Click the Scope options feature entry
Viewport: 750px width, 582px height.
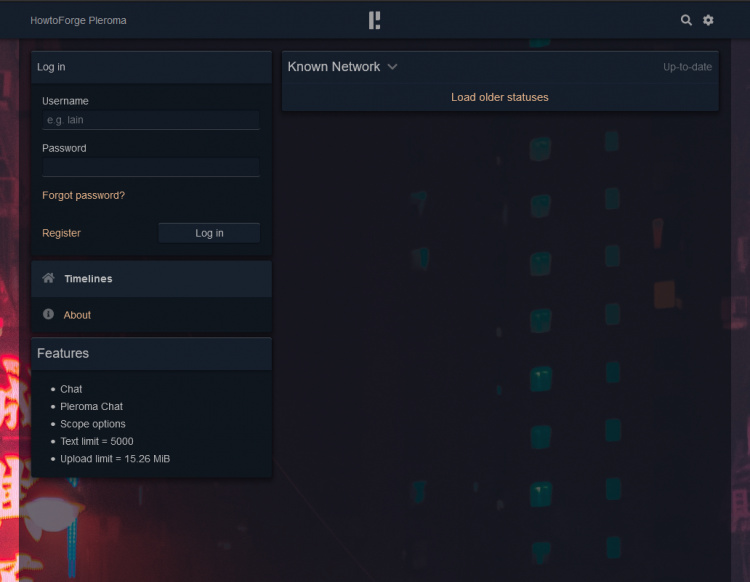pyautogui.click(x=93, y=424)
